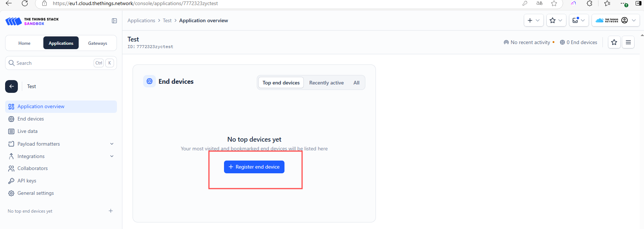This screenshot has width=644, height=229.
Task: Open browser extensions puzzle icon
Action: (589, 3)
